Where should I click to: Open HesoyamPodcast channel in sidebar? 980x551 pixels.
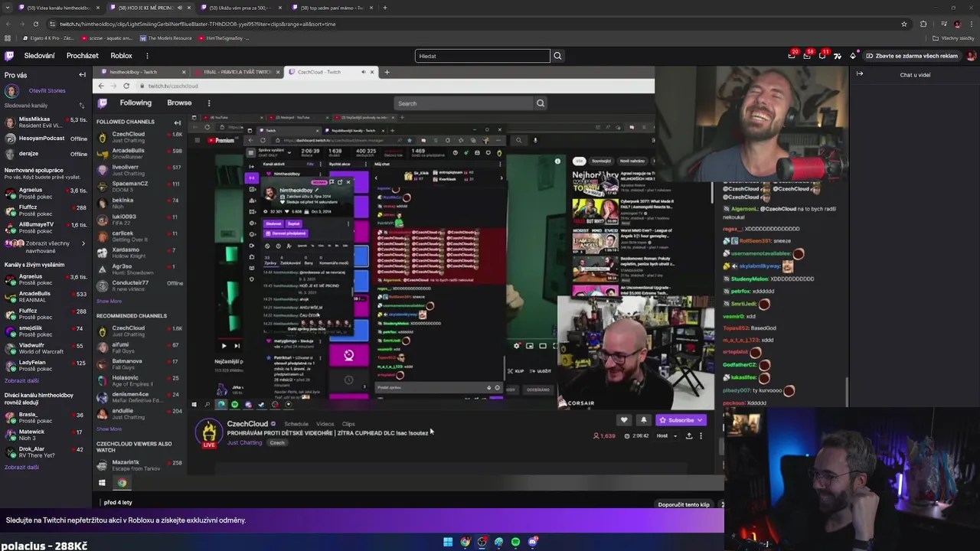pos(46,139)
